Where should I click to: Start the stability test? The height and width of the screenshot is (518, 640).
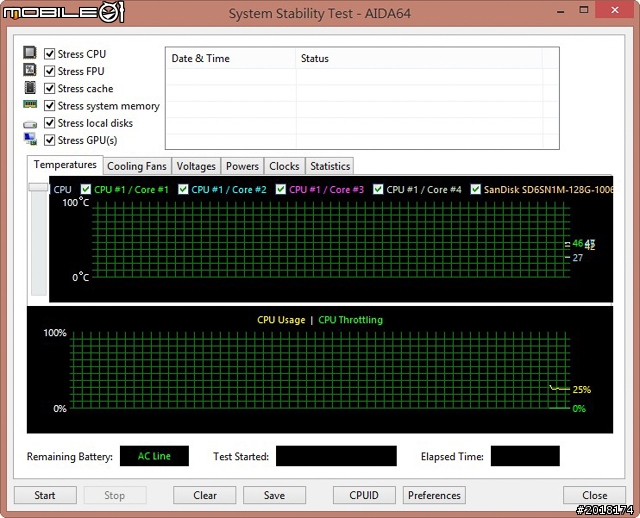pos(45,495)
